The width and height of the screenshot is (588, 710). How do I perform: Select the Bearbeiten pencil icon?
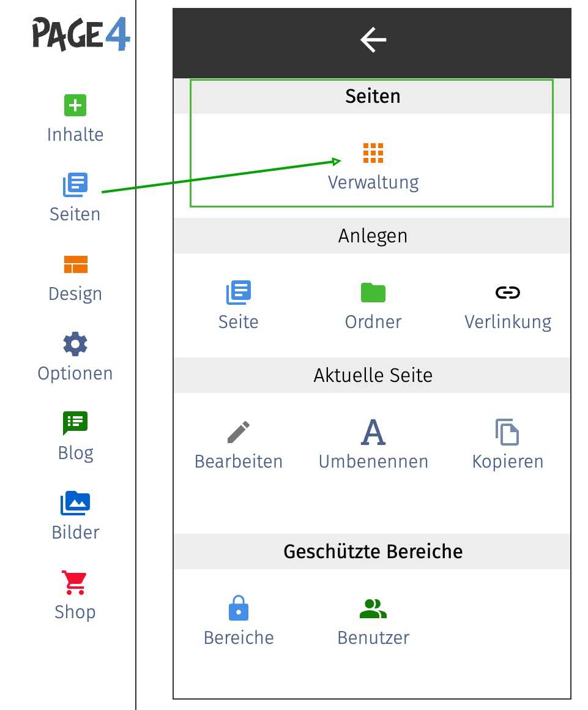coord(238,432)
